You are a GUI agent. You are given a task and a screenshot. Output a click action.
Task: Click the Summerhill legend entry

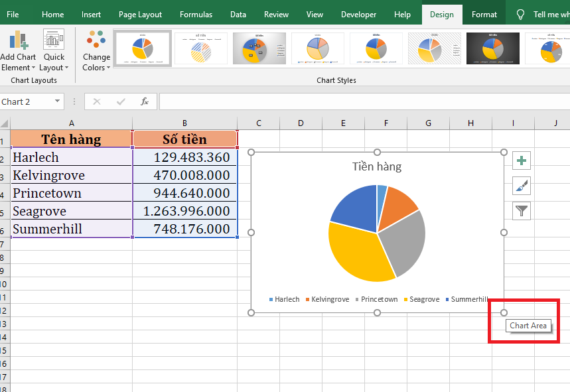(468, 299)
